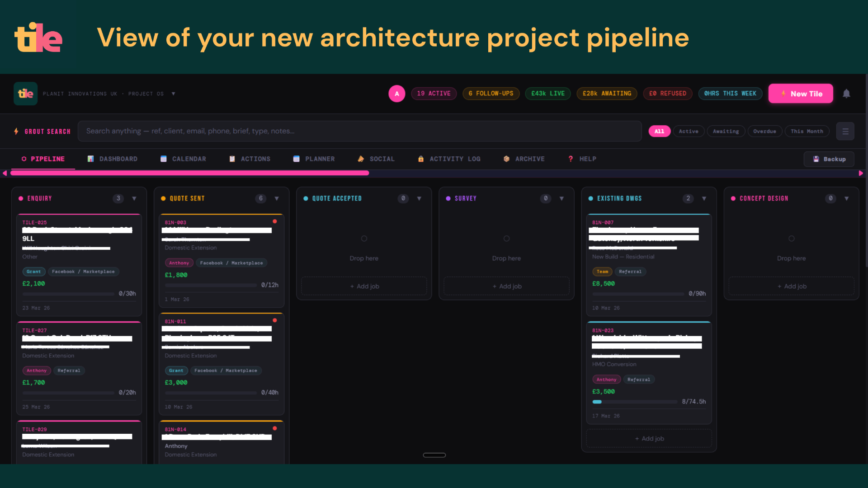Open the Planit Innovations workspace dropdown

pos(173,94)
